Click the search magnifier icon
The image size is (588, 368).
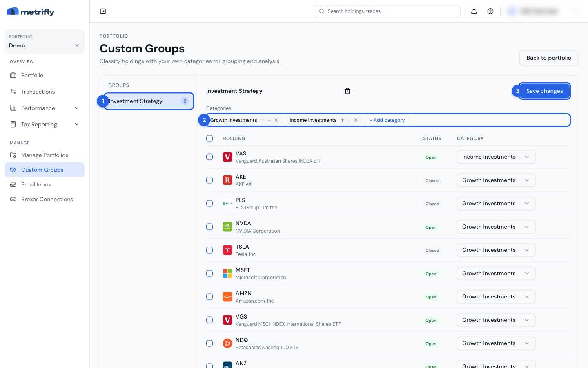point(322,11)
